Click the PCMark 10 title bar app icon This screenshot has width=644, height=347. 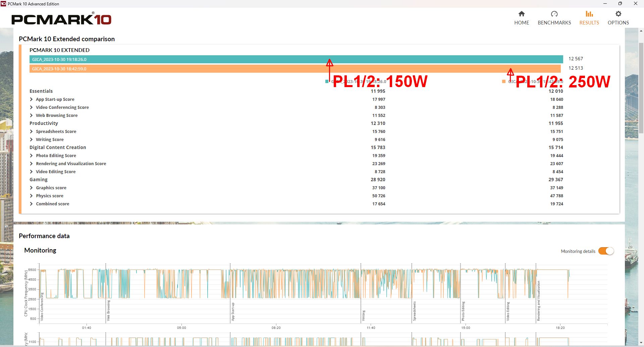(x=3, y=4)
